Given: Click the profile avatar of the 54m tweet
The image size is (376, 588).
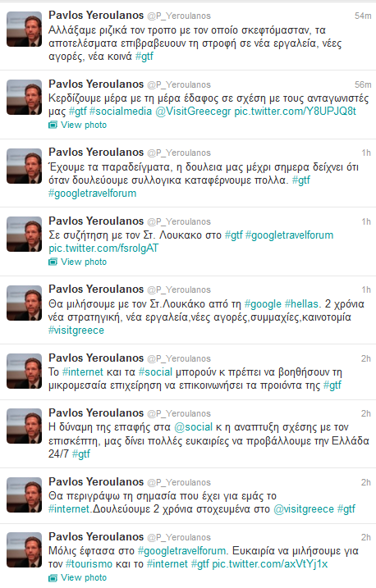Looking at the screenshot, I should point(25,29).
